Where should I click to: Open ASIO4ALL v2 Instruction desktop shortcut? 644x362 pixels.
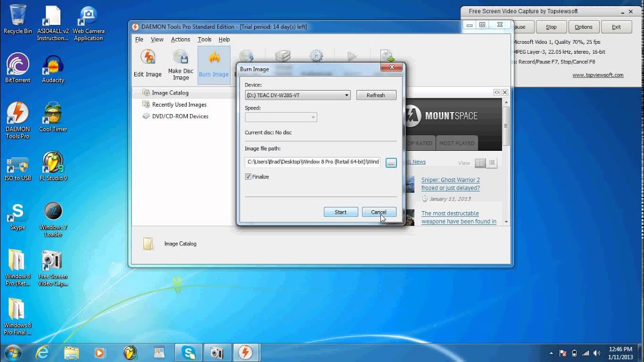pos(53,23)
